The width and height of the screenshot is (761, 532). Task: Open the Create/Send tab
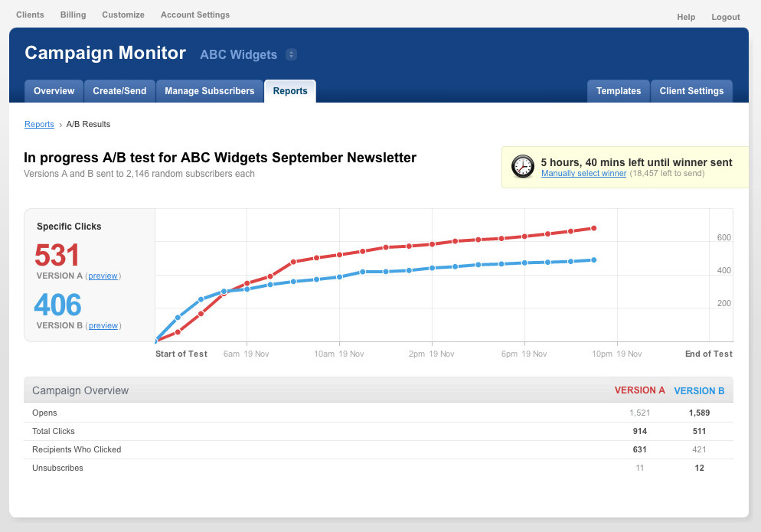(x=119, y=91)
